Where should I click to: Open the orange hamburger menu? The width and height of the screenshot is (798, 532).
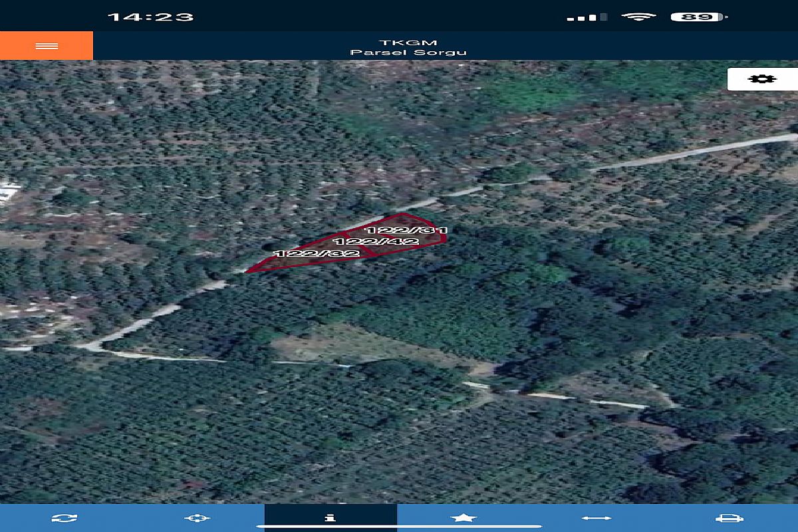[47, 46]
